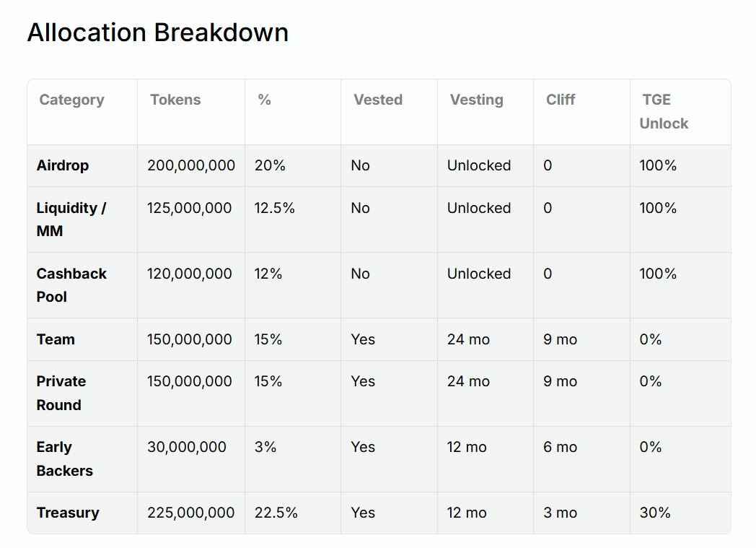Select the Cashback Pool row label
This screenshot has height=548, width=756.
click(71, 285)
